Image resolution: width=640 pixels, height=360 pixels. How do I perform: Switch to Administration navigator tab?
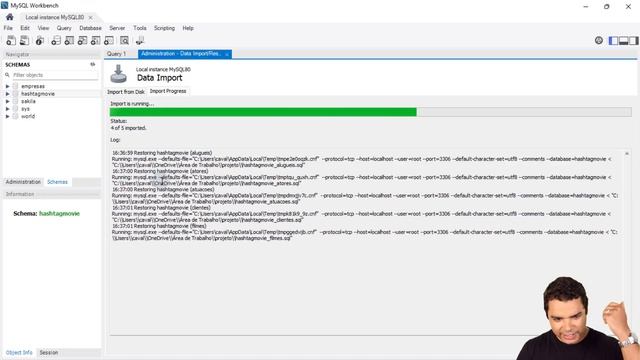click(23, 182)
